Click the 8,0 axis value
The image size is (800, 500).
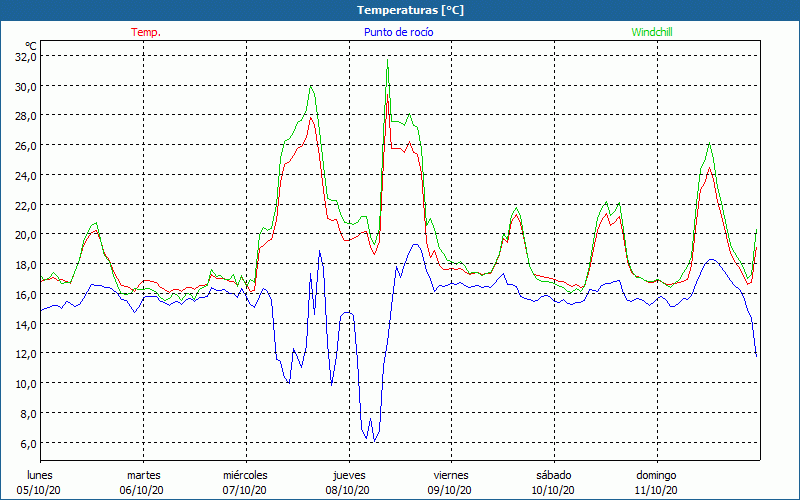[28, 413]
